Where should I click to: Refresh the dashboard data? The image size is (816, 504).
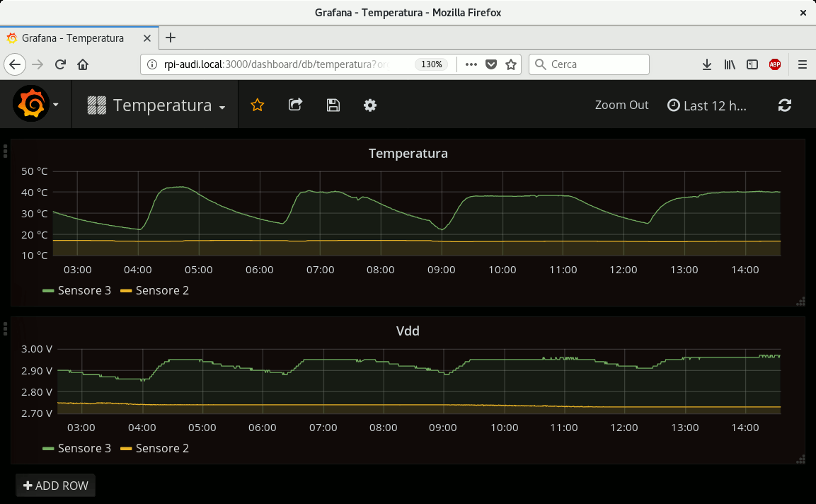tap(785, 105)
